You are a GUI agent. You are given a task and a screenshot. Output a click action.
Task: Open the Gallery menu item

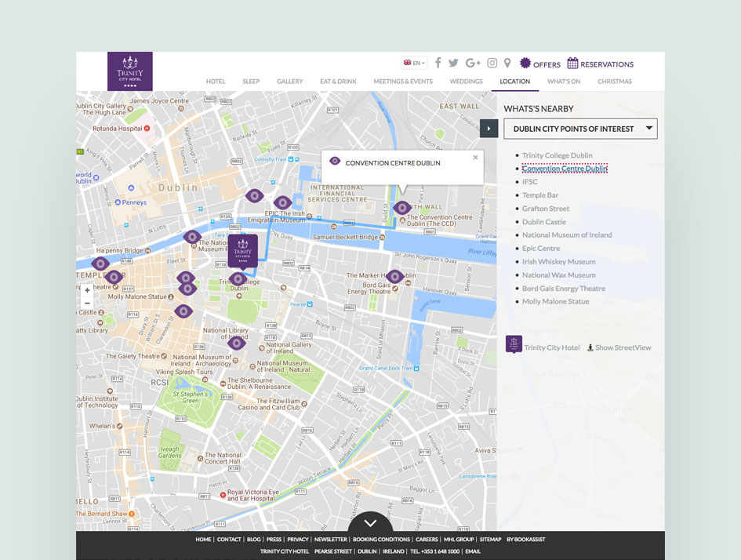pyautogui.click(x=289, y=82)
